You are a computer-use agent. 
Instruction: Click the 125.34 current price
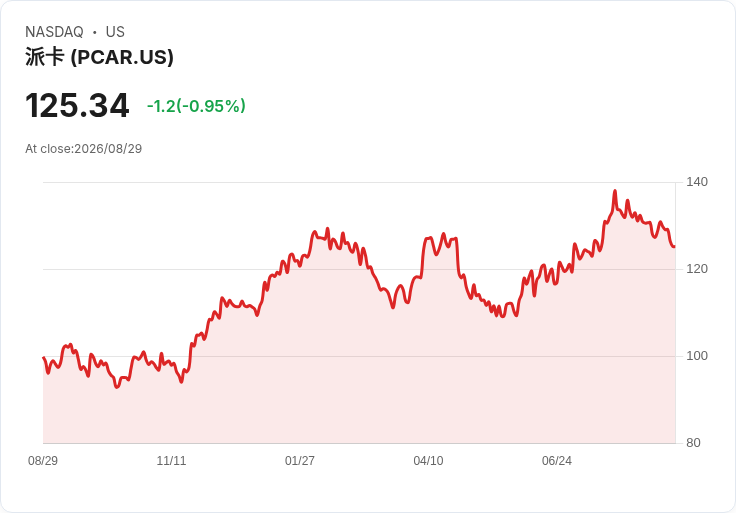[x=77, y=105]
